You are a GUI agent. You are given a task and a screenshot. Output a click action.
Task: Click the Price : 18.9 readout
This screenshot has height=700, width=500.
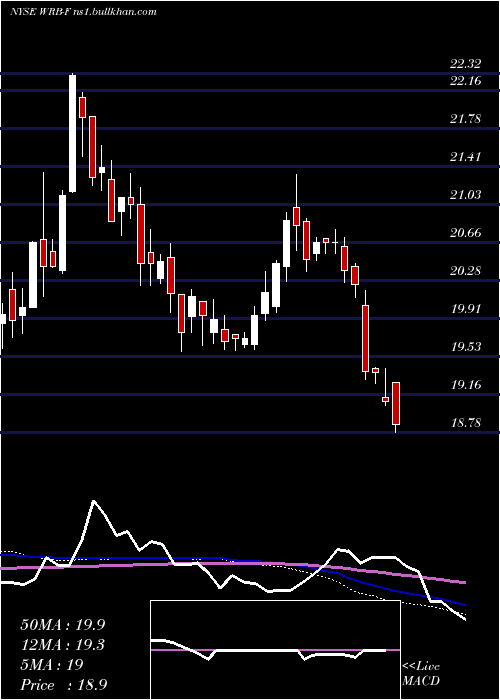click(x=63, y=685)
